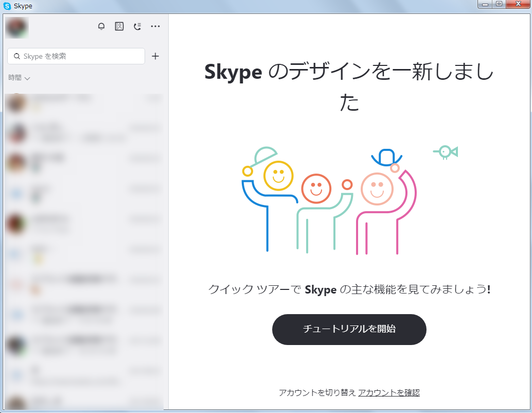Start the tutorial with チュートリアルを開始
This screenshot has height=413, width=532.
[x=349, y=329]
